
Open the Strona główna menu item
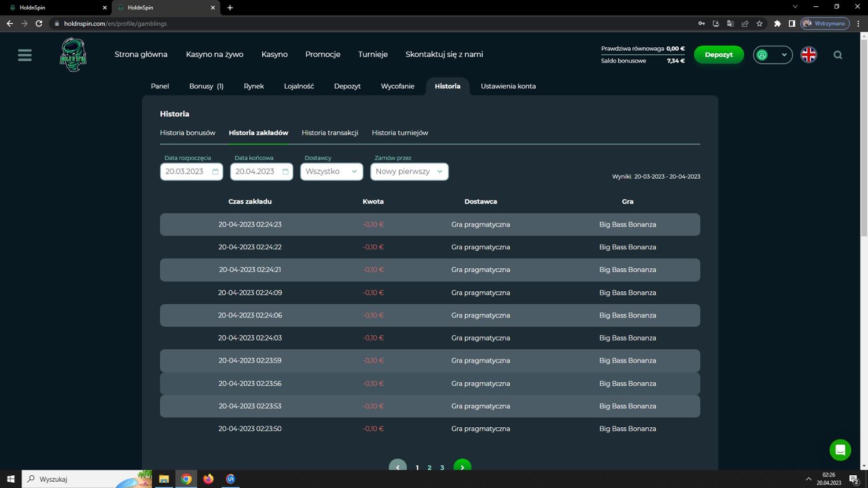click(141, 54)
